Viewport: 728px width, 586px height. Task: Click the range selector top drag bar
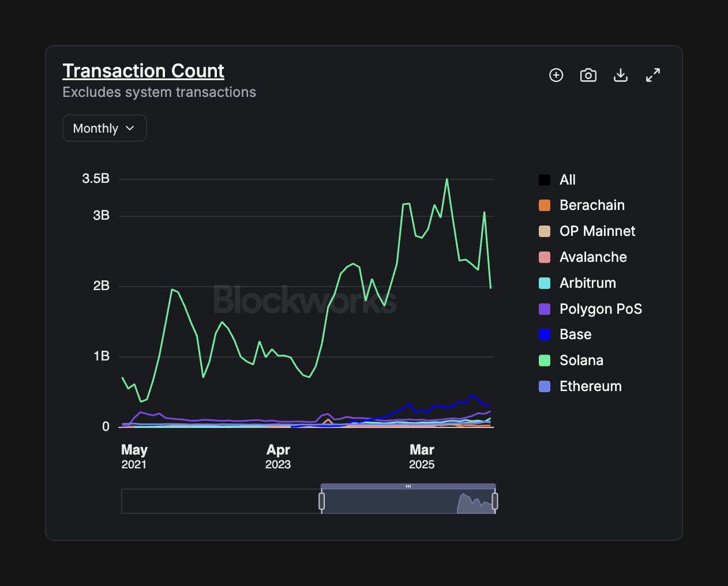click(408, 486)
